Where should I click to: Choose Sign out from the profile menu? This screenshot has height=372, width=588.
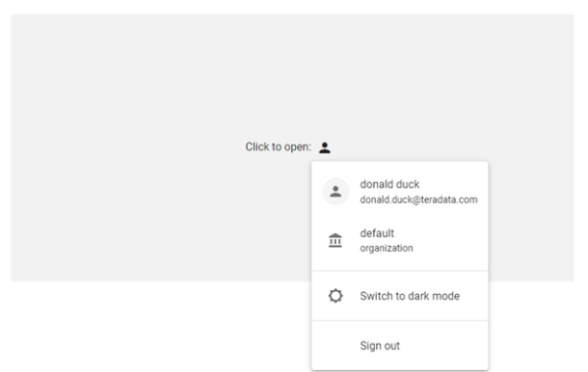point(399,346)
